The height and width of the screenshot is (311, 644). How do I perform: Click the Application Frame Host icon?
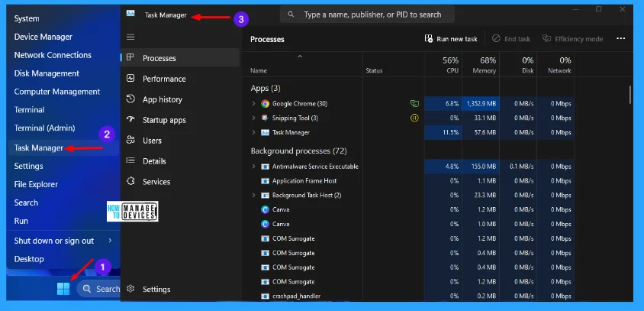point(265,181)
